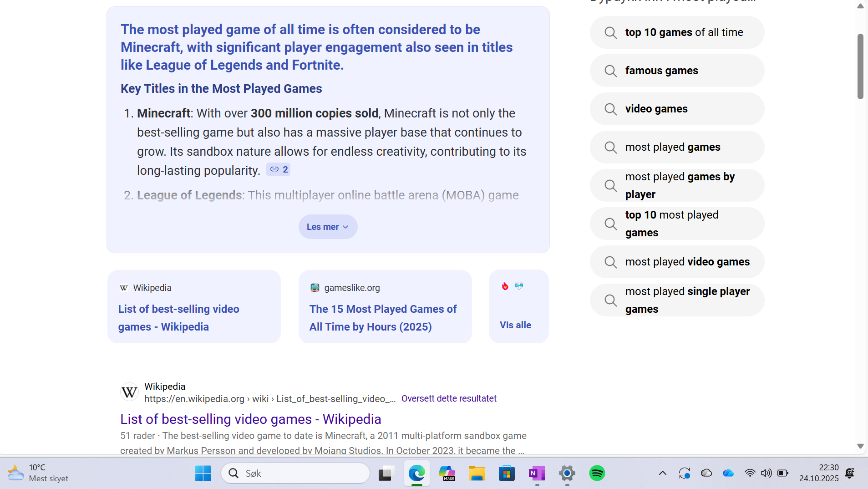The width and height of the screenshot is (868, 489).
Task: Click the Wikipedia W favicon on source card
Action: (124, 288)
